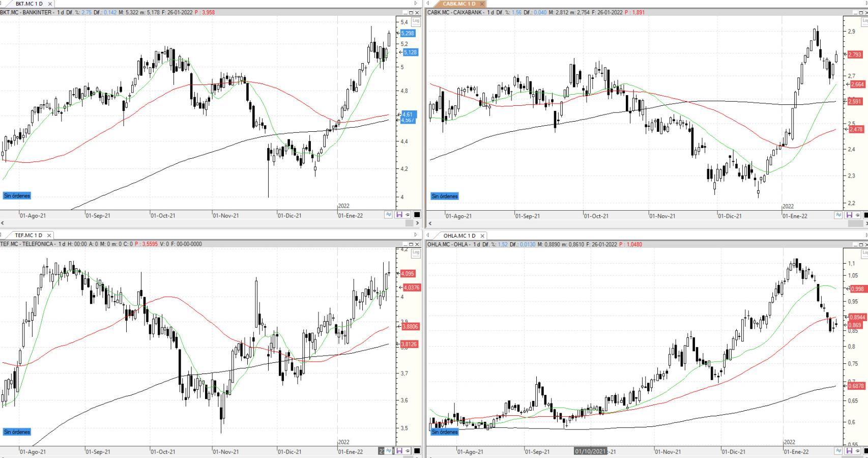Close the OHLA.MC 1 D tab

(482, 236)
